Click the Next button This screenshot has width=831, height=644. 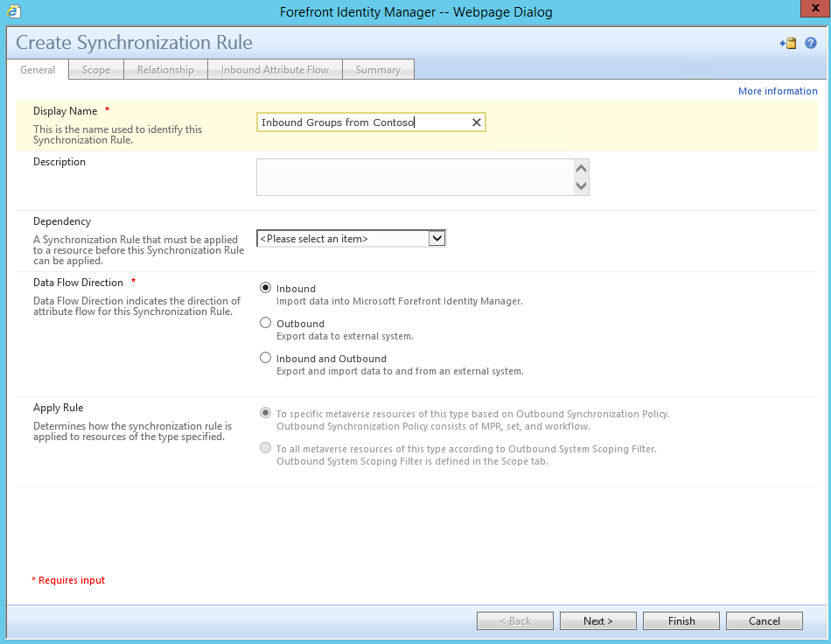click(597, 620)
